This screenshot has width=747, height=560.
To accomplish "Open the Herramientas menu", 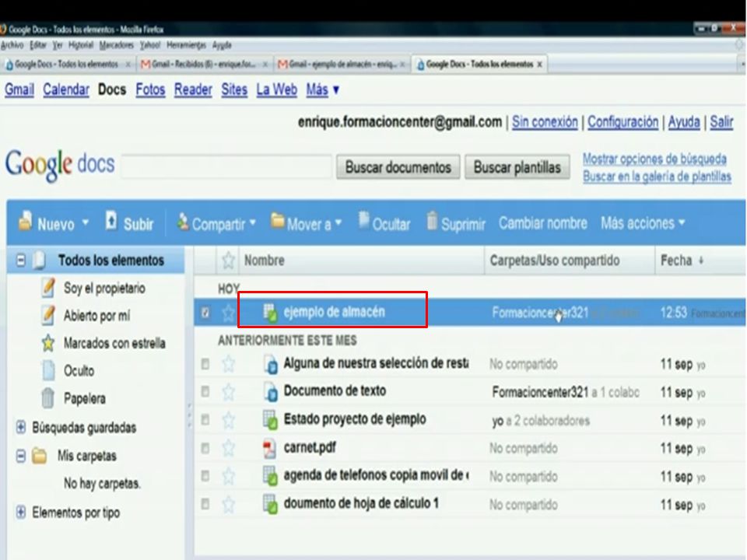I will [186, 45].
